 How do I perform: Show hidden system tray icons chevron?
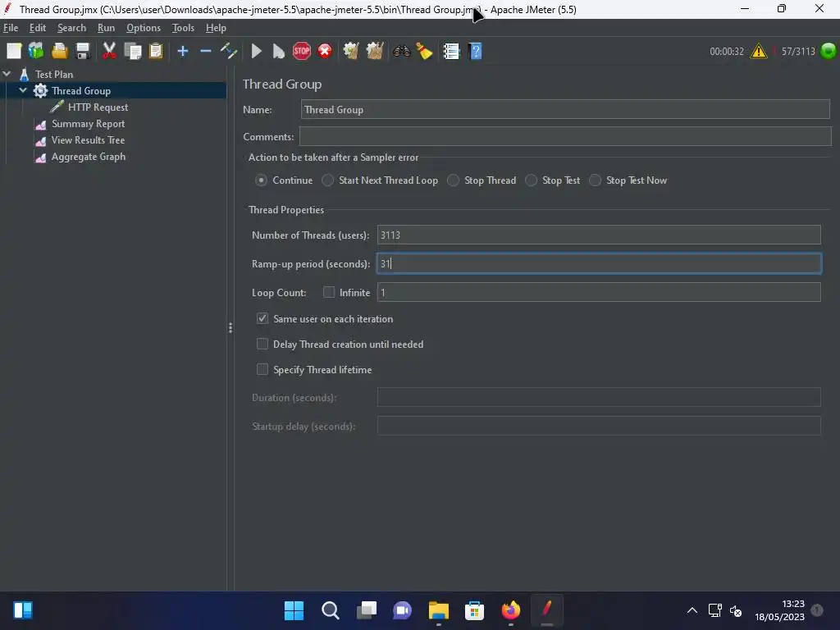692,610
